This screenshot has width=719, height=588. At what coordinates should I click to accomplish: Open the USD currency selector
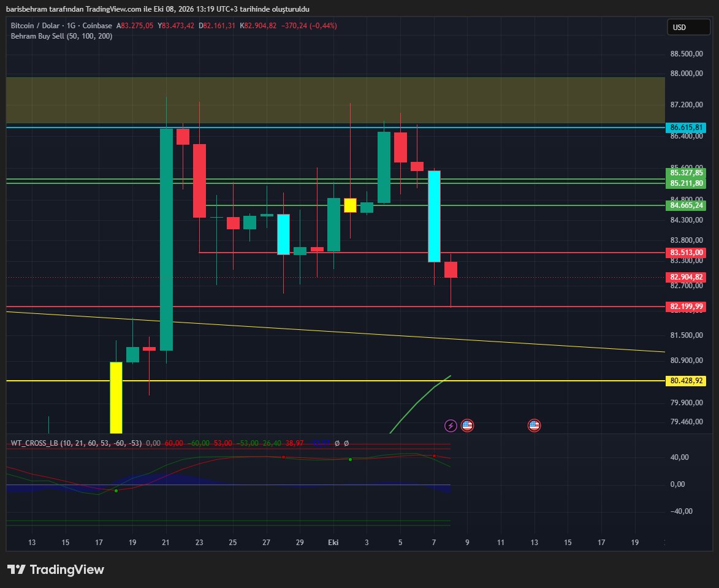point(688,28)
